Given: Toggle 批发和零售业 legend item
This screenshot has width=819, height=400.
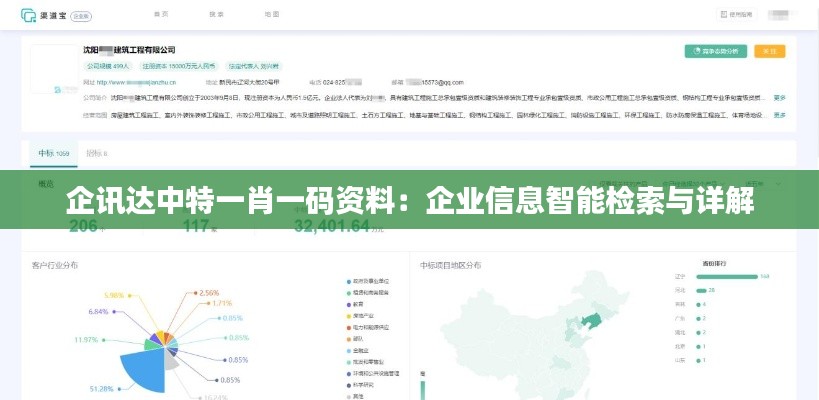Looking at the screenshot, I should point(366,362).
